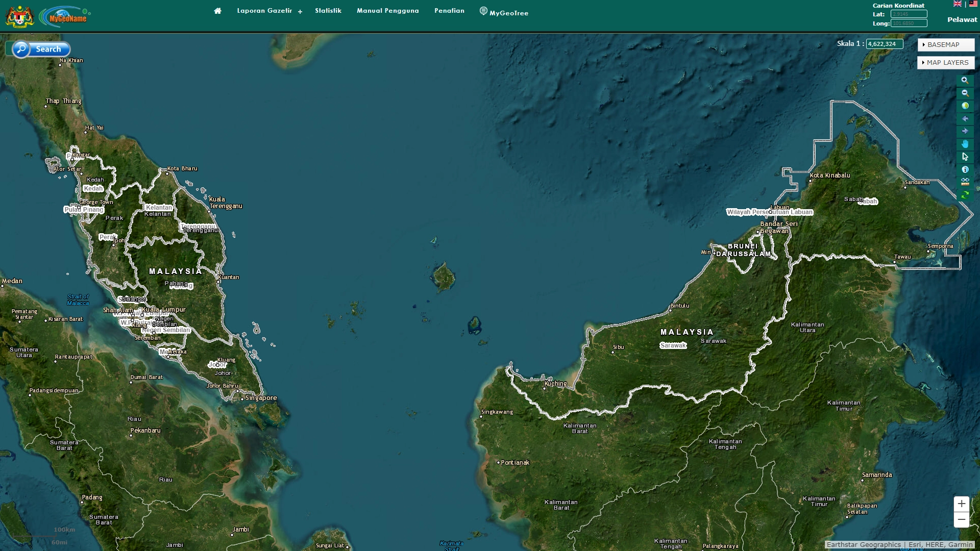
Task: Click the Search button on the map
Action: pos(41,49)
